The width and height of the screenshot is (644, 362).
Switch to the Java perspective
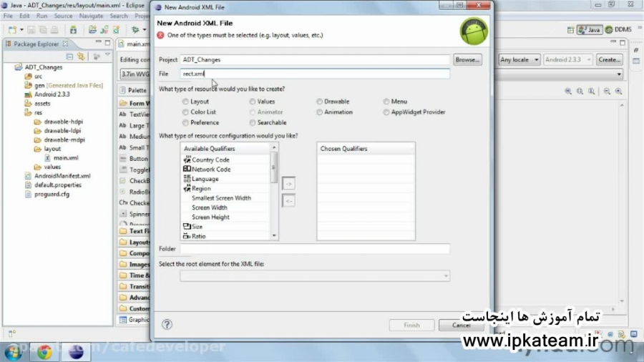point(589,29)
